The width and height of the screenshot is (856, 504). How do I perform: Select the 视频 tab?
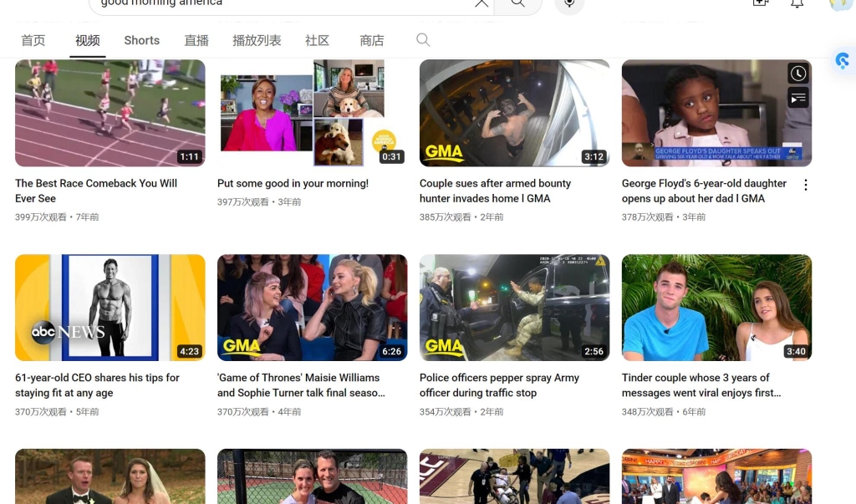(87, 40)
